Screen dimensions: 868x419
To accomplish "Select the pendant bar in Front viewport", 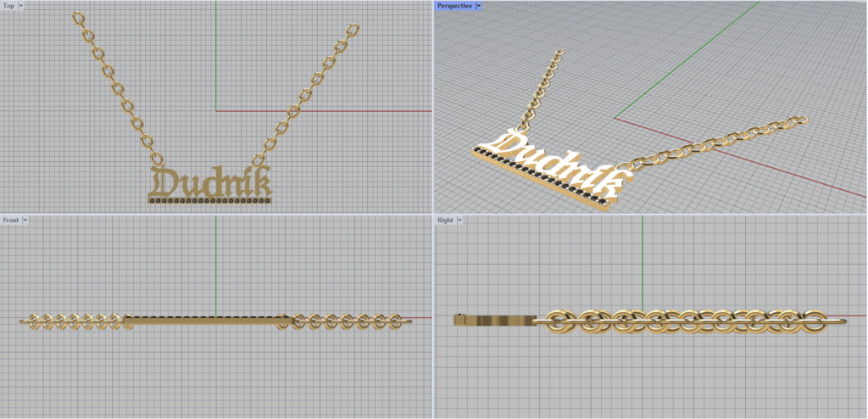I will click(x=209, y=320).
